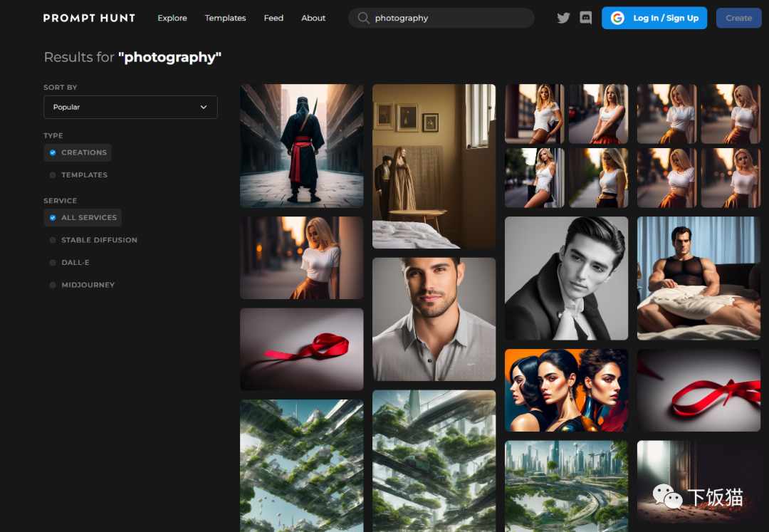
Task: Click the photography search input field
Action: (441, 18)
